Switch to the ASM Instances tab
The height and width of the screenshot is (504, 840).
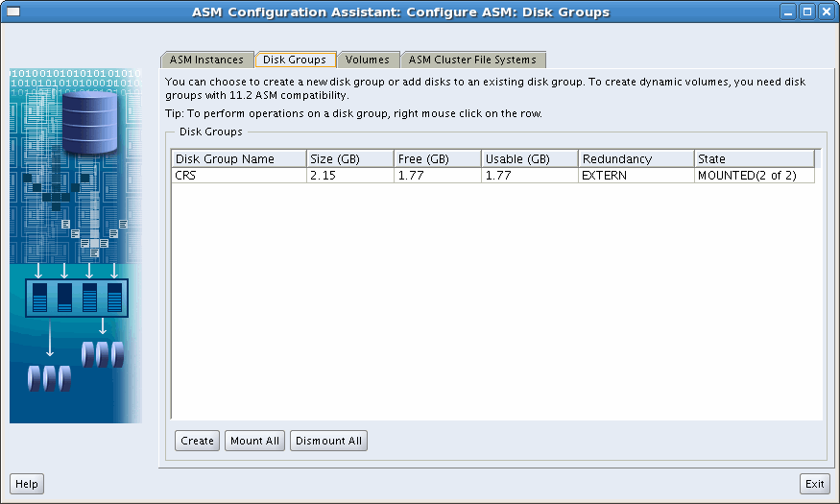tap(206, 60)
